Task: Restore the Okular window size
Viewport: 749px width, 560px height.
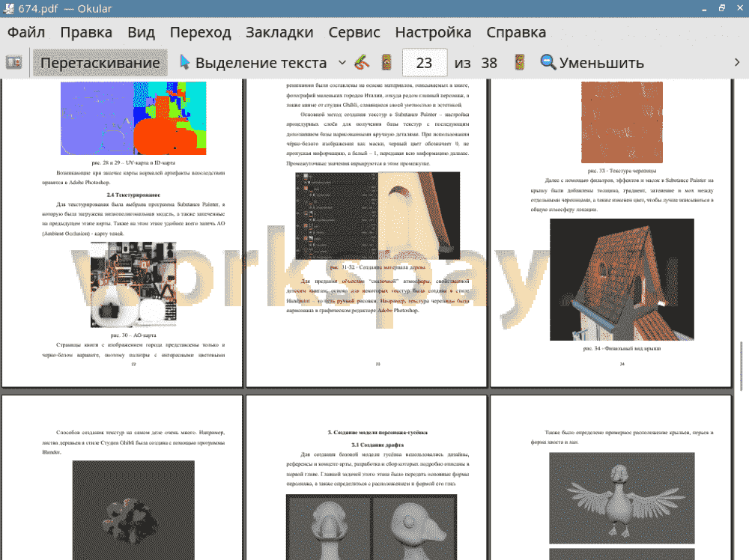Action: pyautogui.click(x=722, y=8)
